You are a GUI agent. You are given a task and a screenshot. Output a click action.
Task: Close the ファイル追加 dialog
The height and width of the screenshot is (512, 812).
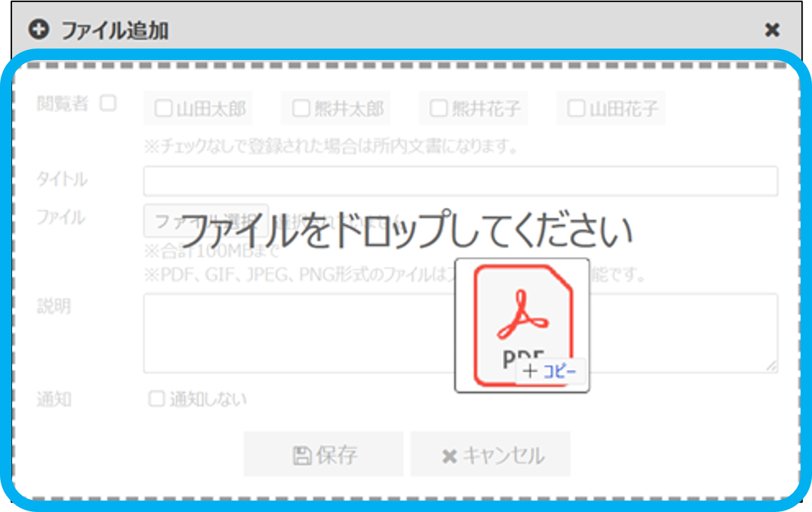pyautogui.click(x=772, y=30)
